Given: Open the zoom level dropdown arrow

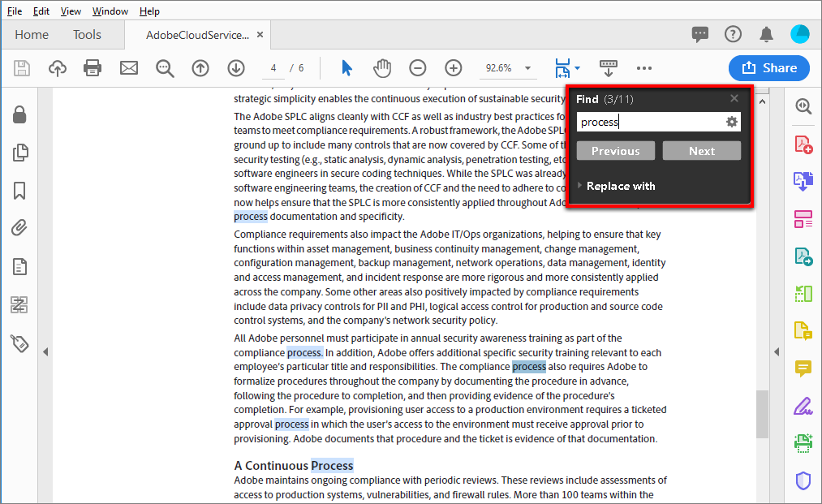Looking at the screenshot, I should click(528, 68).
